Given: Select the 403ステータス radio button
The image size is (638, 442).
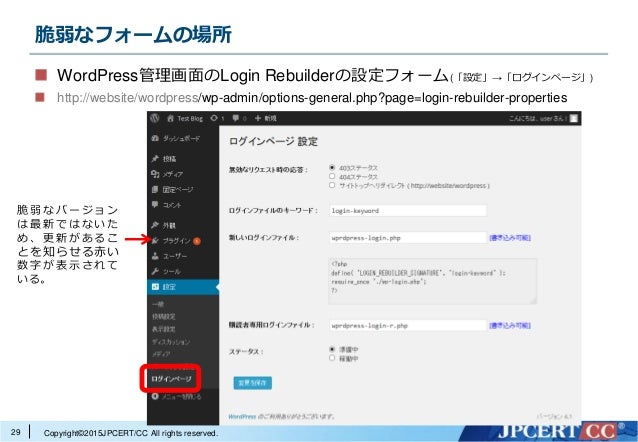Looking at the screenshot, I should click(332, 167).
